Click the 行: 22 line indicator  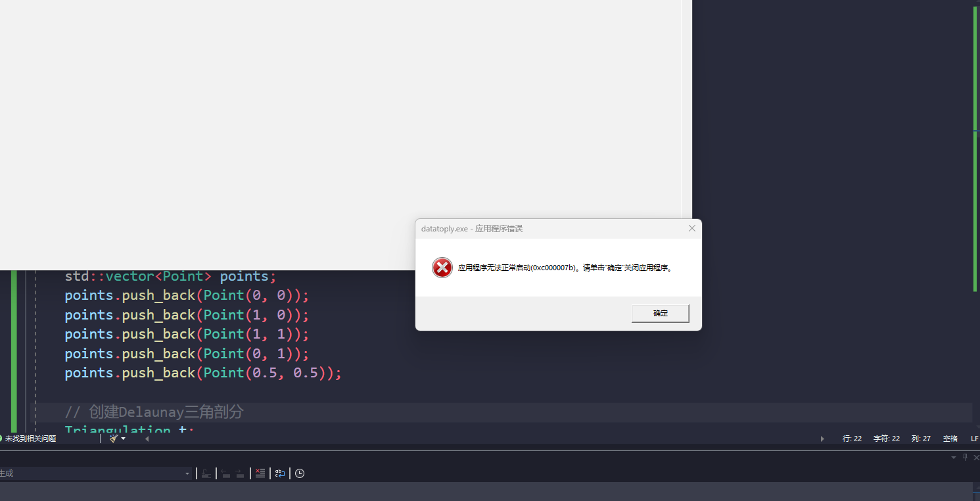tap(852, 439)
